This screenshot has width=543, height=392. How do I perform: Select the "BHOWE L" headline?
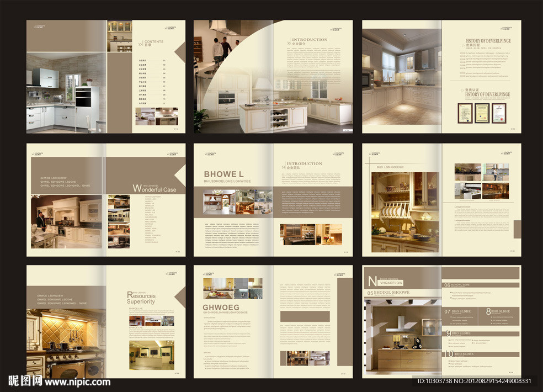pos(223,174)
